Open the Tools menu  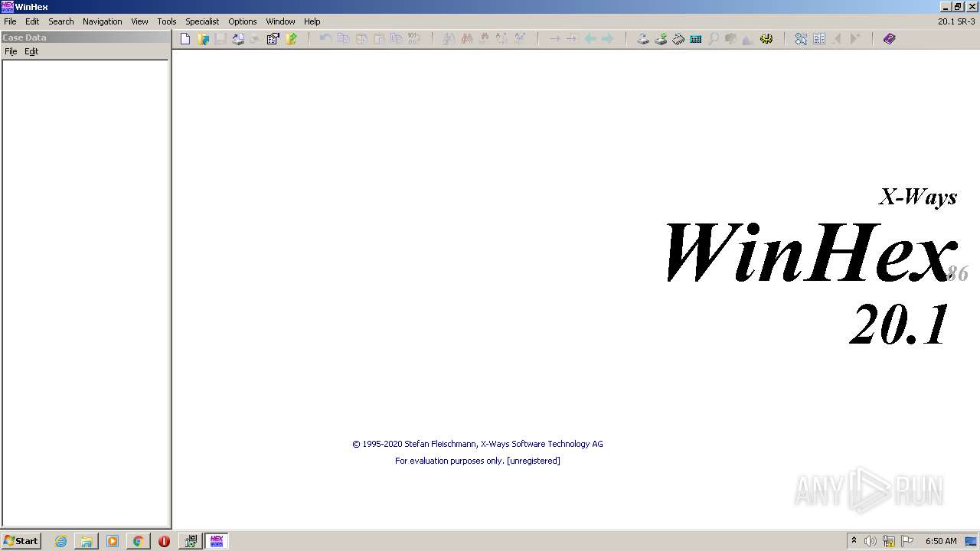click(x=166, y=21)
